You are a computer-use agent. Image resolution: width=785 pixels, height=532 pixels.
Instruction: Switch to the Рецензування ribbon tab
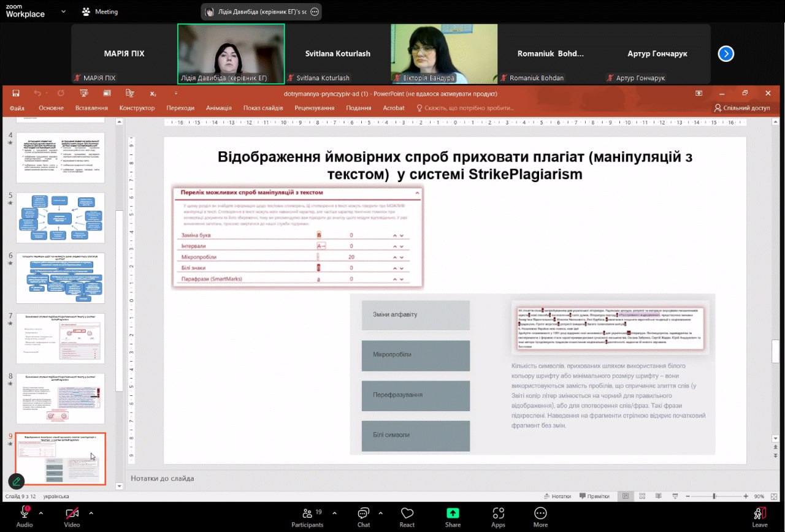pos(314,108)
